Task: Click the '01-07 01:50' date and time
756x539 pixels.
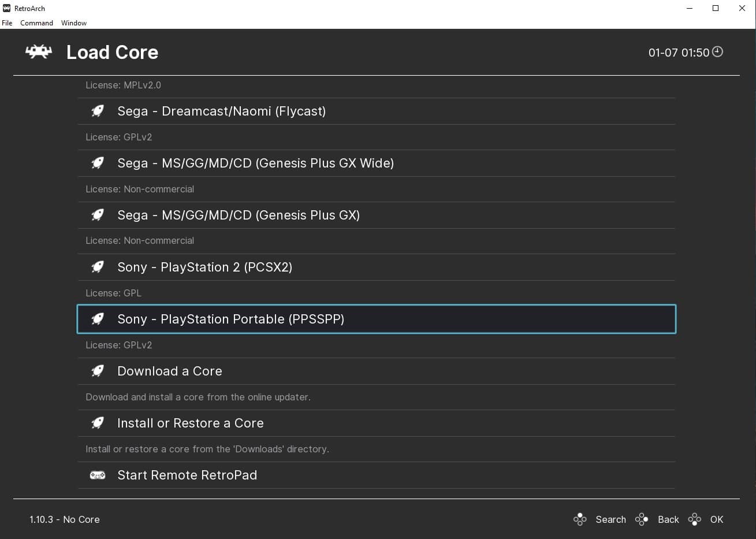Action: pyautogui.click(x=679, y=53)
